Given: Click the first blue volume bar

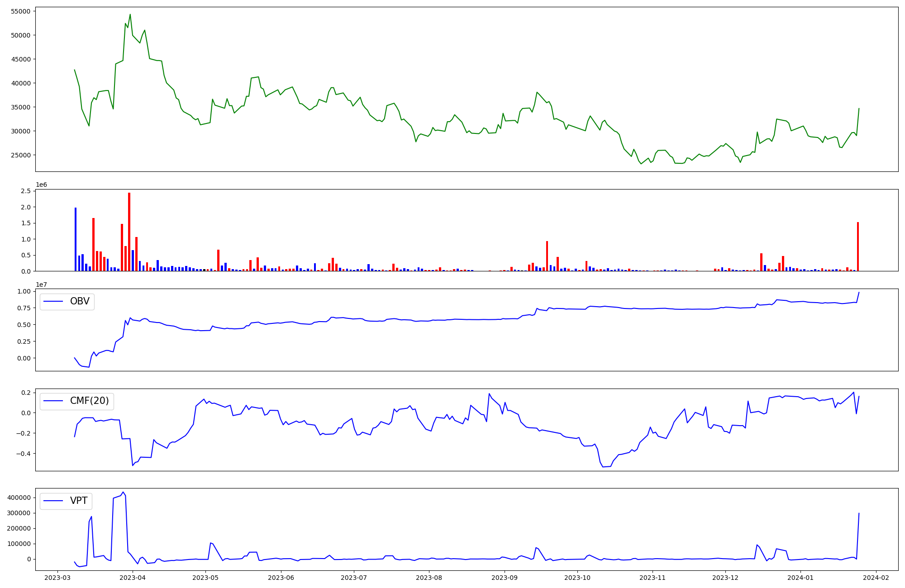Looking at the screenshot, I should coord(76,239).
